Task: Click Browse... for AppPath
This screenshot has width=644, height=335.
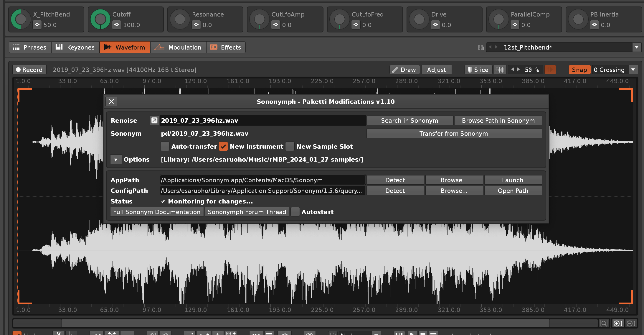Action: tap(454, 180)
